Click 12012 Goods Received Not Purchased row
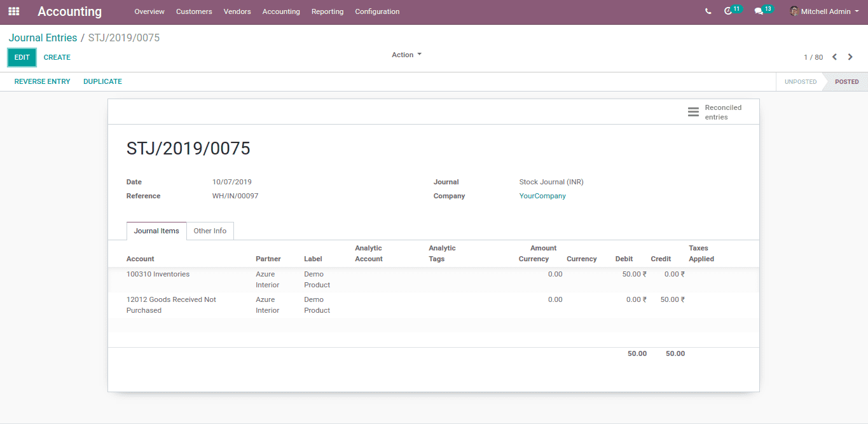 (x=434, y=305)
